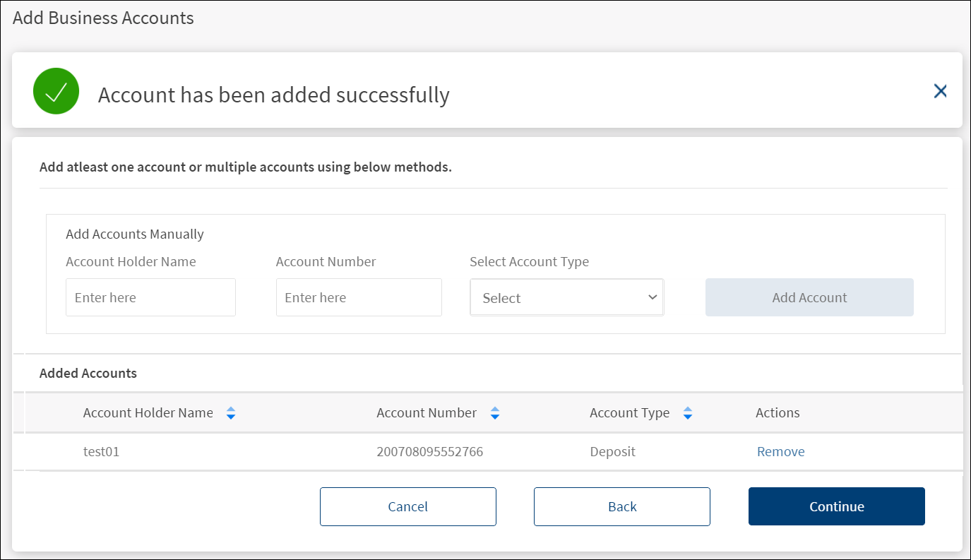The width and height of the screenshot is (971, 560).
Task: Click the Add Business Accounts page title
Action: point(103,18)
